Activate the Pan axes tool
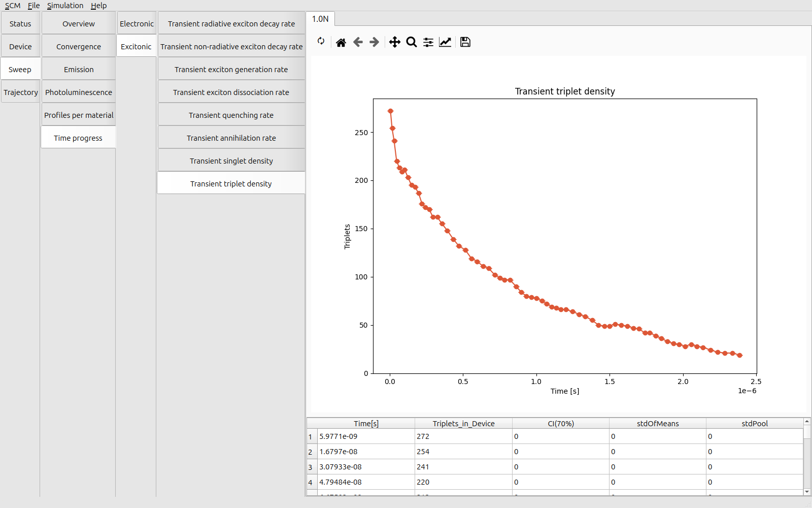 tap(394, 42)
